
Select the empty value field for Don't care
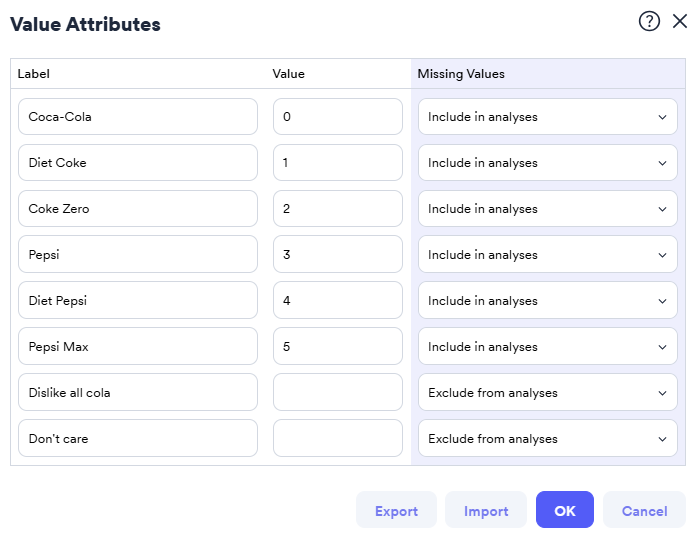click(338, 439)
